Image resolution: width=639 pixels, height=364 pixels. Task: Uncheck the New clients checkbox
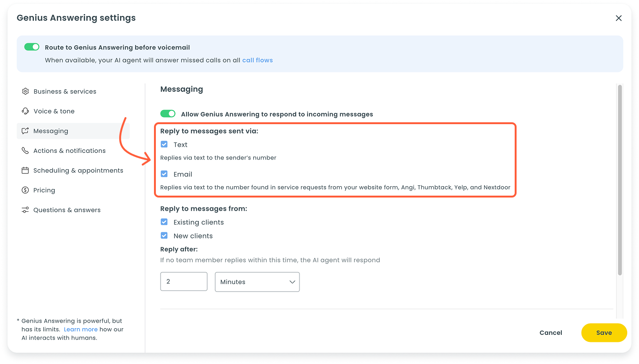pos(164,236)
